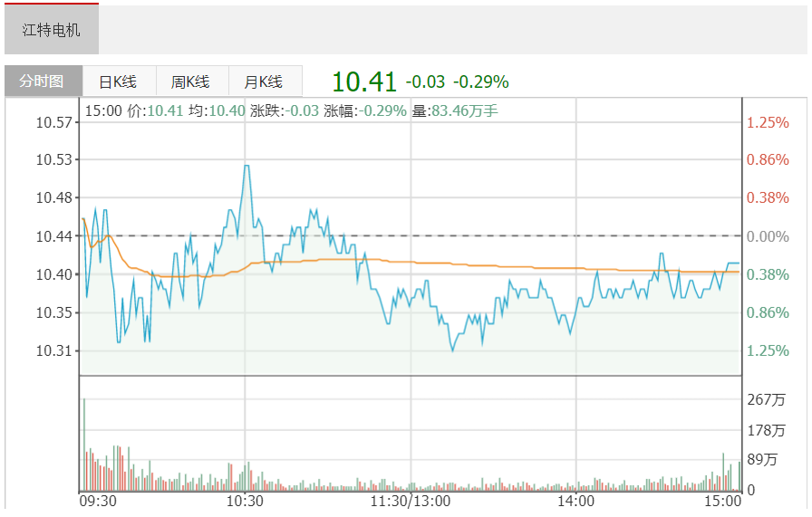Click the 15:00 time readout in chart info
This screenshot has height=517, width=812.
pos(103,110)
